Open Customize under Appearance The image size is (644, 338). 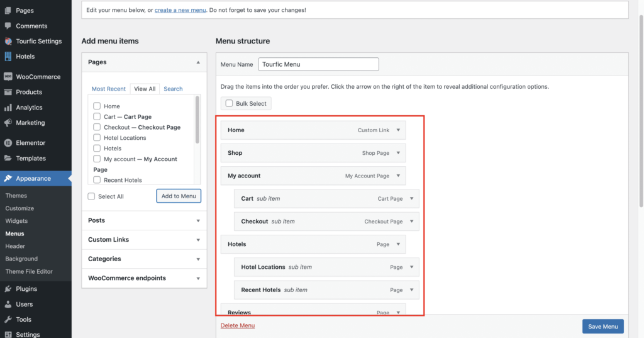(x=19, y=208)
